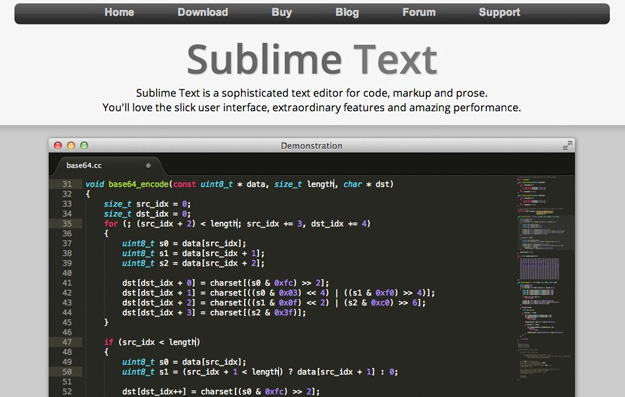The height and width of the screenshot is (397, 625).
Task: Go to the Download page
Action: pyautogui.click(x=202, y=12)
